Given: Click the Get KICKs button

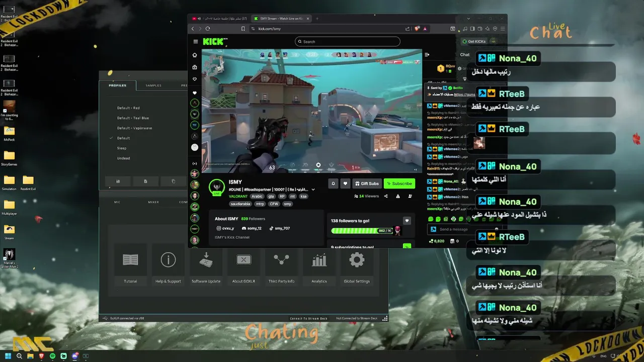Looking at the screenshot, I should pyautogui.click(x=473, y=42).
